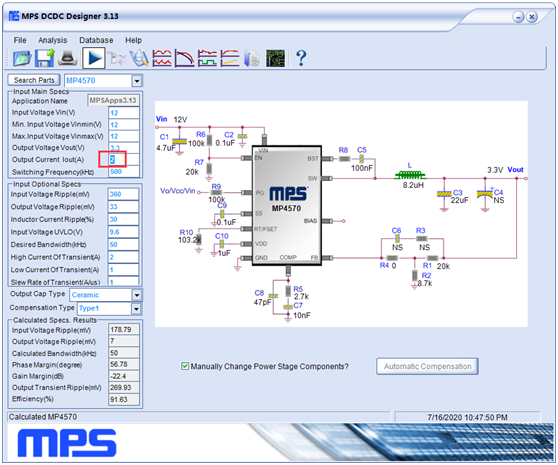Expand the Compensation Type dropdown
Viewport: 558px width, 465px height.
[137, 308]
